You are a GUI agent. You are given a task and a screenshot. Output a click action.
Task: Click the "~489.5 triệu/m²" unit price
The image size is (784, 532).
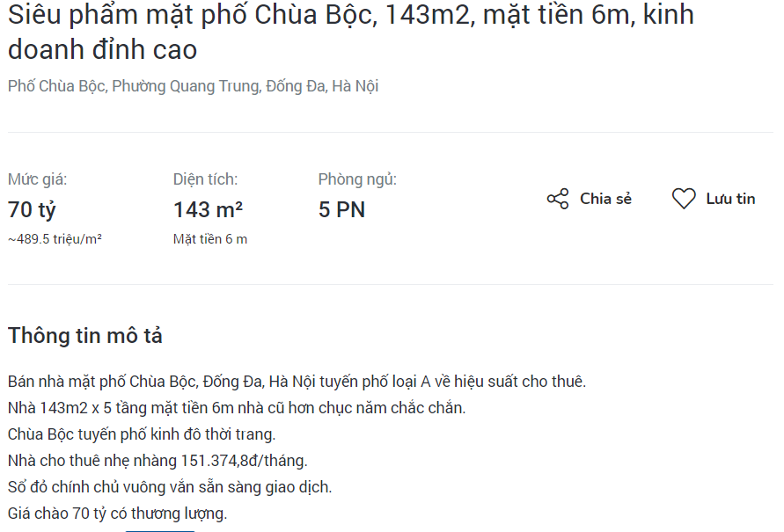click(x=55, y=239)
